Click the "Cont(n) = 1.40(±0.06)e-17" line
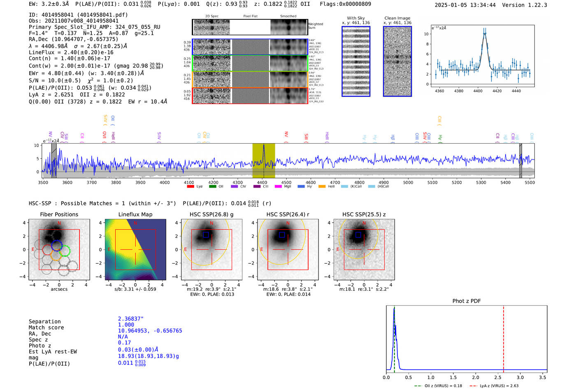This screenshot has width=576, height=392. 70,58
